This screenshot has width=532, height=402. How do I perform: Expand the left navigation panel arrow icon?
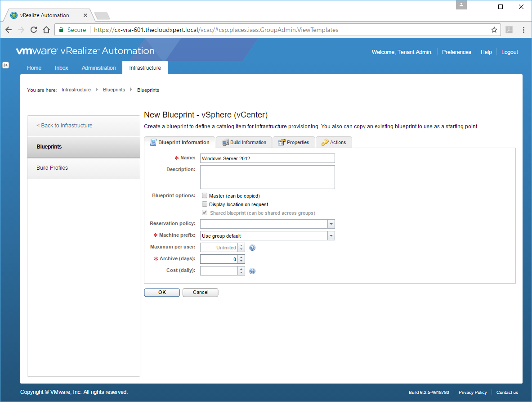(x=6, y=65)
